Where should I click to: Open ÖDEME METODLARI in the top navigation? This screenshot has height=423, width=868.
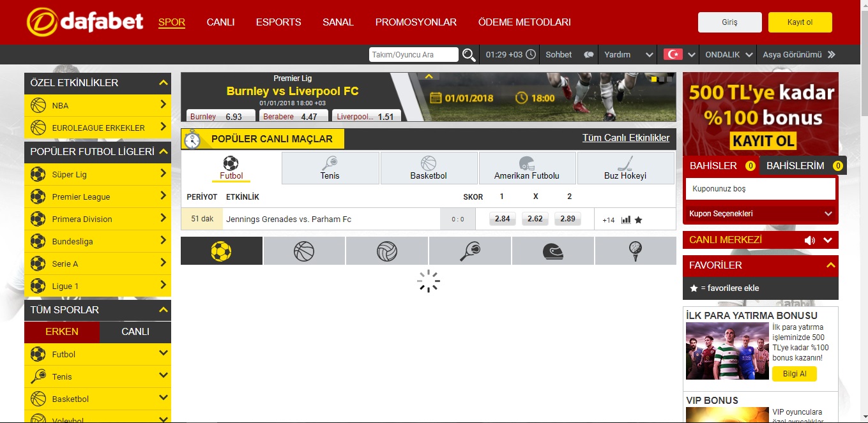(524, 22)
